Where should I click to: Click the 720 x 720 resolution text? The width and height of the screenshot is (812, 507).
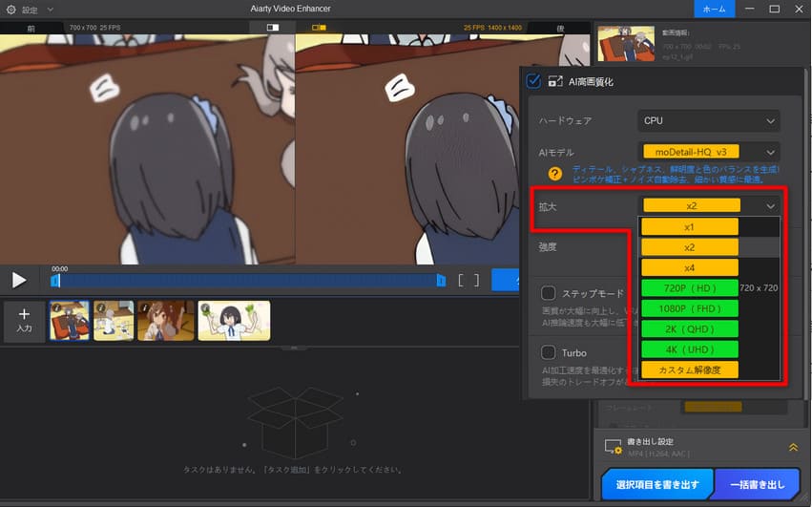759,288
